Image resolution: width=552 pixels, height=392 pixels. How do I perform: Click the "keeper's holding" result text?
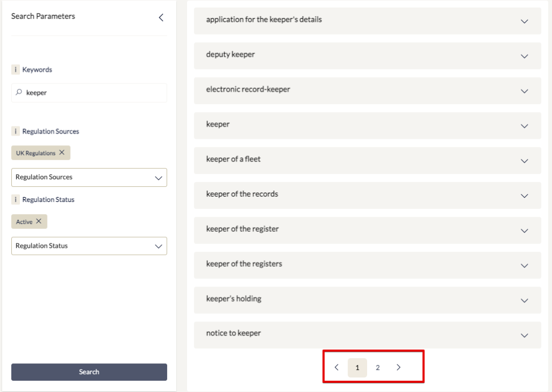point(234,299)
